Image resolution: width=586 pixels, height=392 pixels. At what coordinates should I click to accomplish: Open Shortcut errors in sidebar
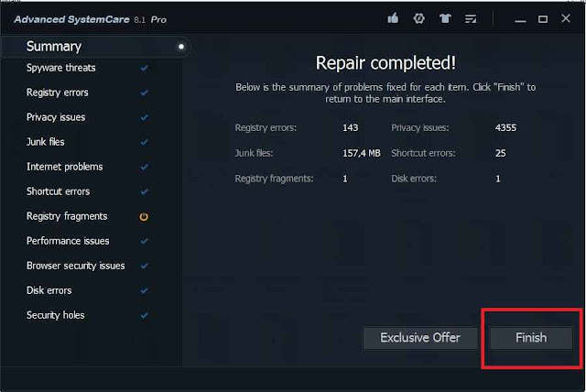pyautogui.click(x=58, y=191)
